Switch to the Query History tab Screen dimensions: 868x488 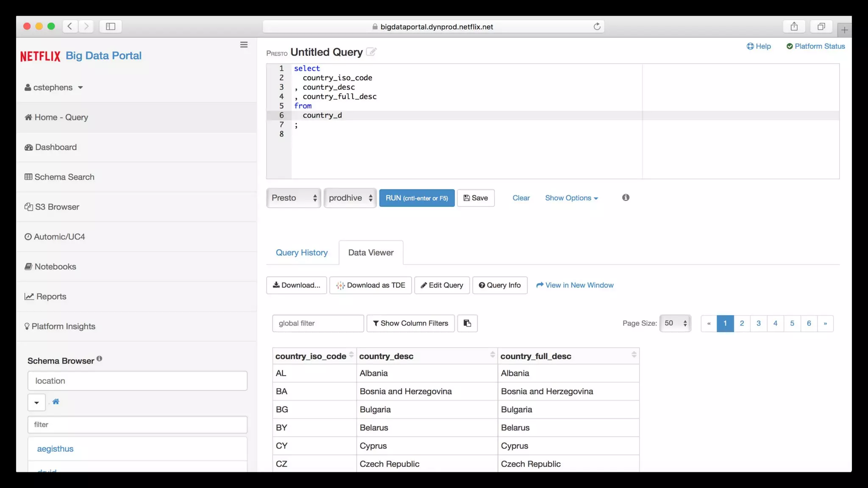(302, 252)
